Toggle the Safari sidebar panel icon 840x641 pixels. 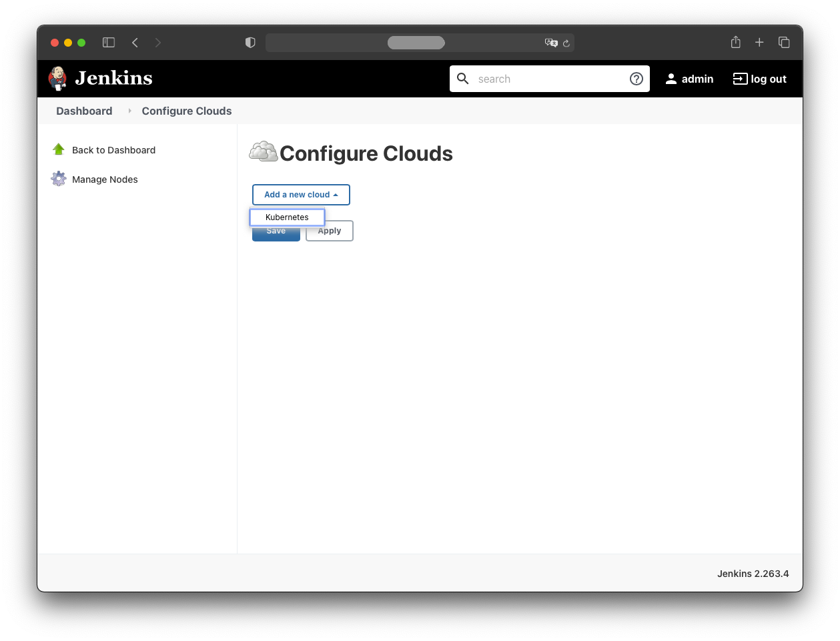[109, 43]
